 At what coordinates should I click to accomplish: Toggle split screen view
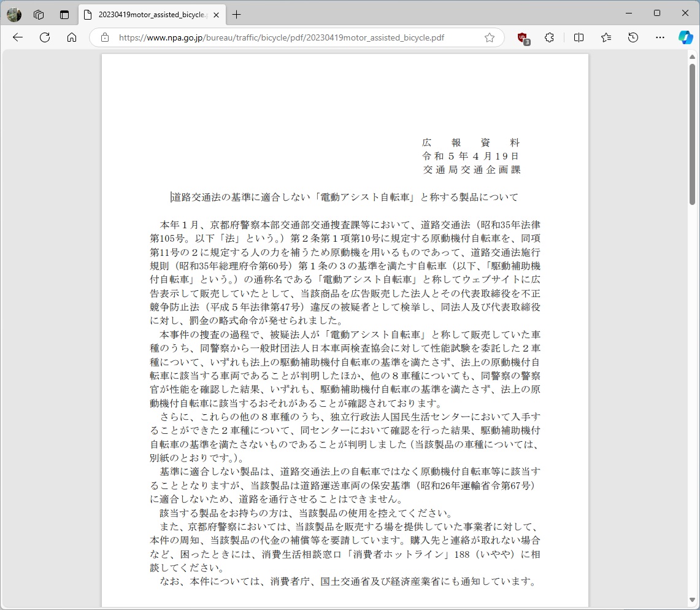pos(579,37)
